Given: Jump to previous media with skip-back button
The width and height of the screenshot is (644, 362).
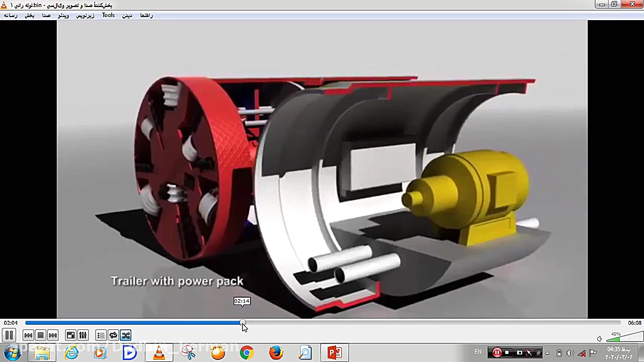Looking at the screenshot, I should (28, 335).
